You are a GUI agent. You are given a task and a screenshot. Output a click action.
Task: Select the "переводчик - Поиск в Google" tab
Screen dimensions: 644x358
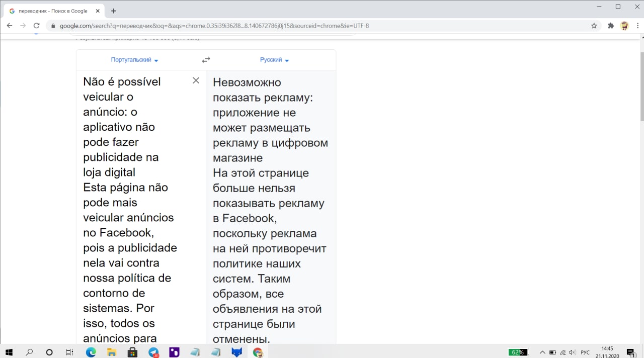[x=53, y=11]
